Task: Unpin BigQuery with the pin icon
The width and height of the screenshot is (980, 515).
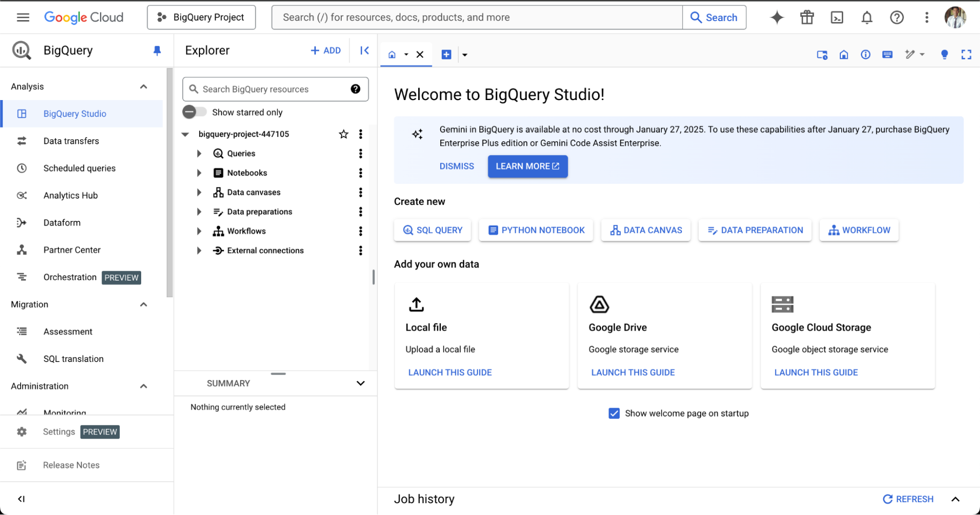Action: coord(157,51)
